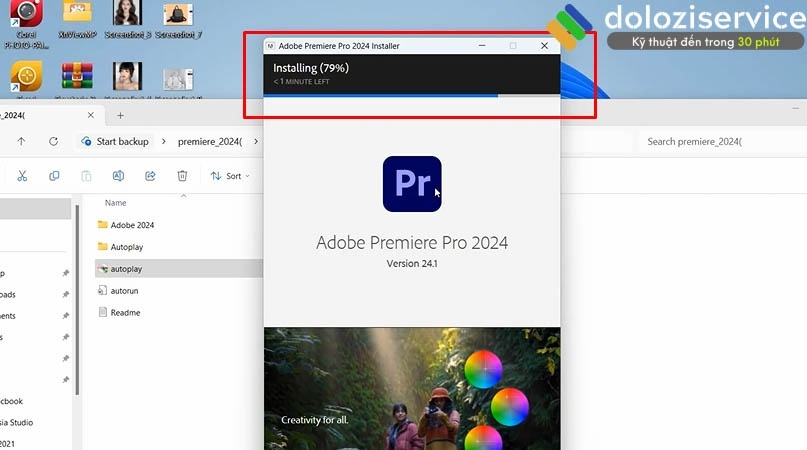
Task: Click the installer title bar app icon
Action: click(x=270, y=46)
